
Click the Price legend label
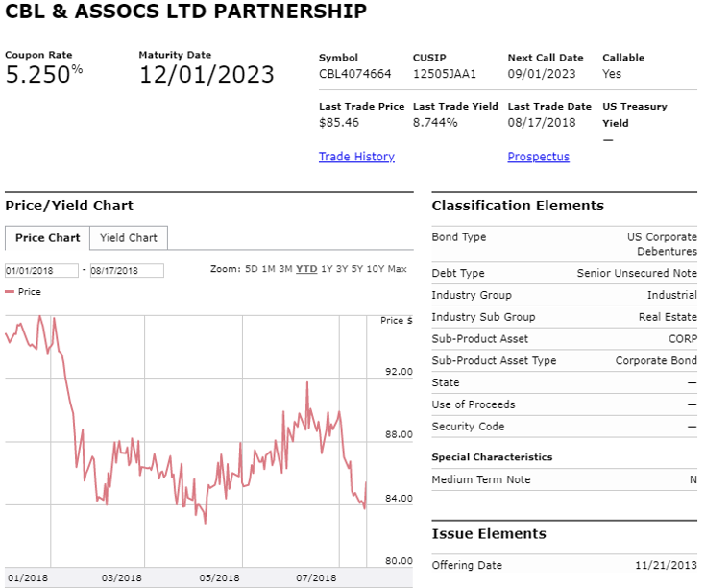(x=29, y=292)
